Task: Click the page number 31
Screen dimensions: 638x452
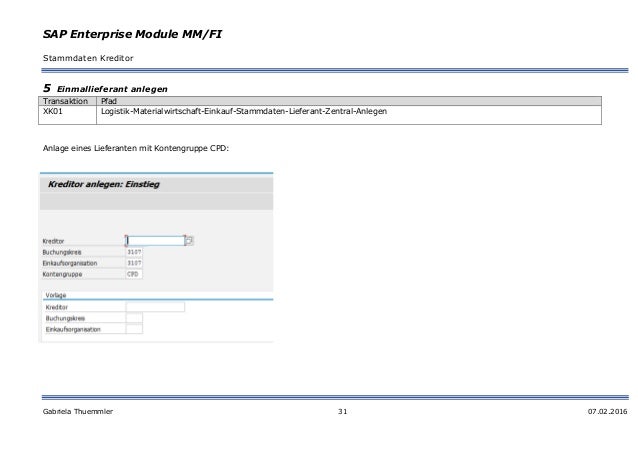Action: pos(343,411)
